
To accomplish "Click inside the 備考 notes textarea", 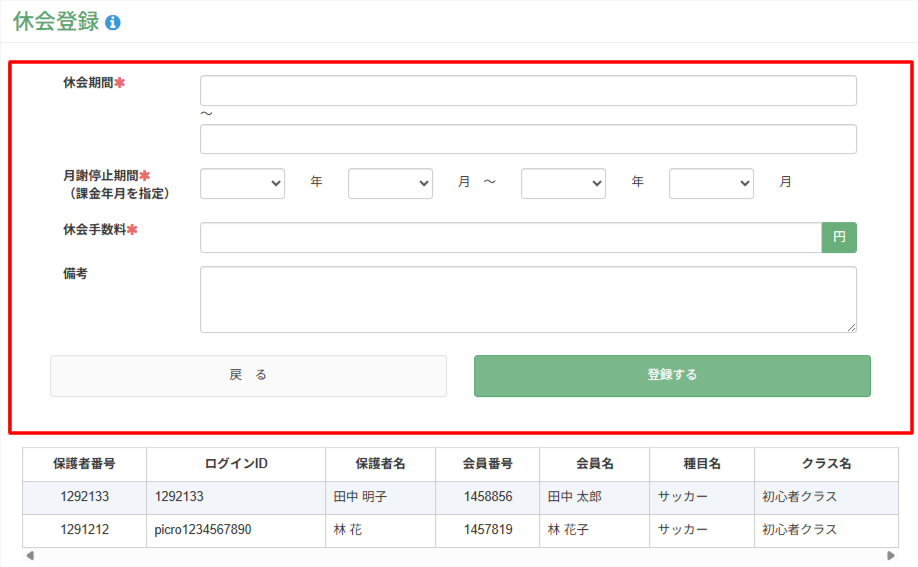I will [x=528, y=299].
